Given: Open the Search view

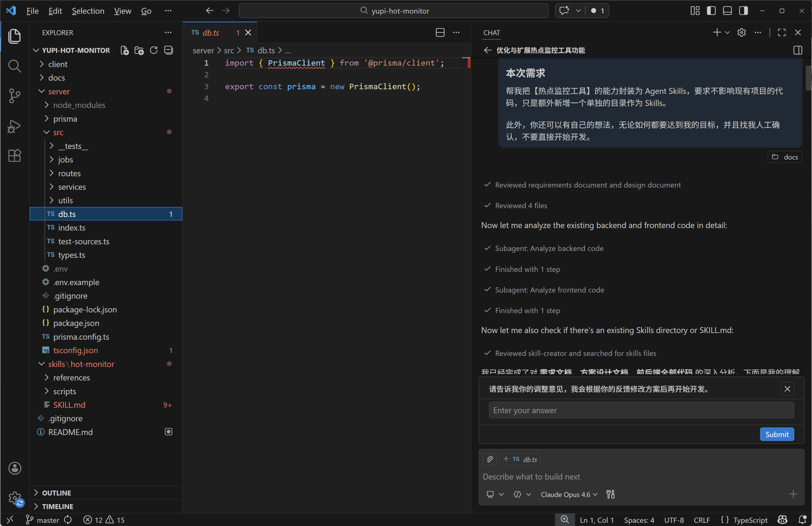Looking at the screenshot, I should click(15, 66).
